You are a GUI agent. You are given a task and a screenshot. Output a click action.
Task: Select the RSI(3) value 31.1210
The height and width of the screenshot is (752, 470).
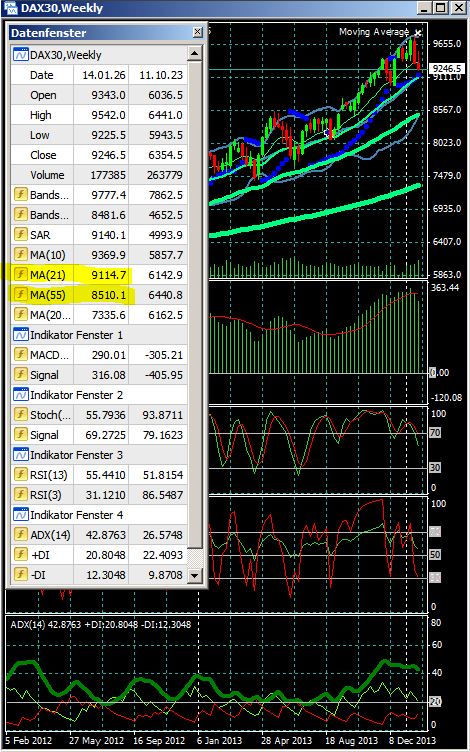106,494
